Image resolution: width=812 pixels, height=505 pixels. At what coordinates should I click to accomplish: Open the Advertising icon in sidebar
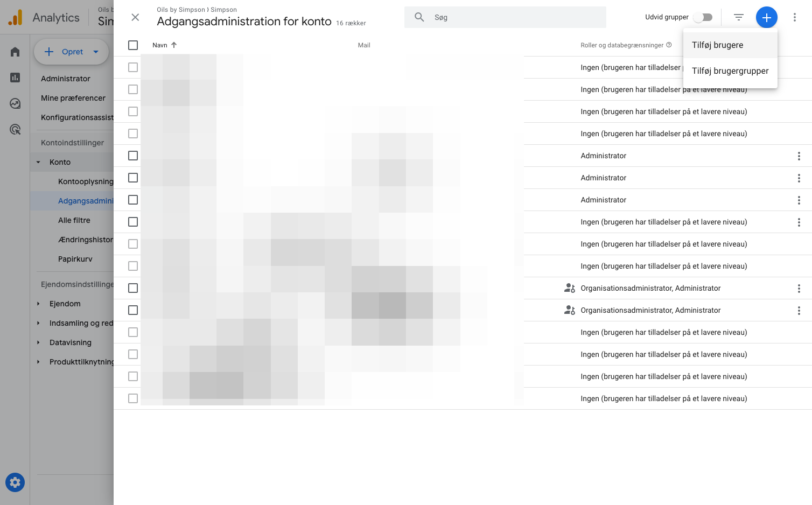pos(15,129)
